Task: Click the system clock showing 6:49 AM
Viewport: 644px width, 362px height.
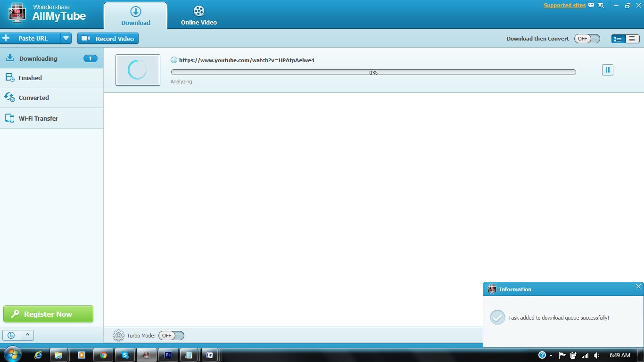Action: pos(620,355)
